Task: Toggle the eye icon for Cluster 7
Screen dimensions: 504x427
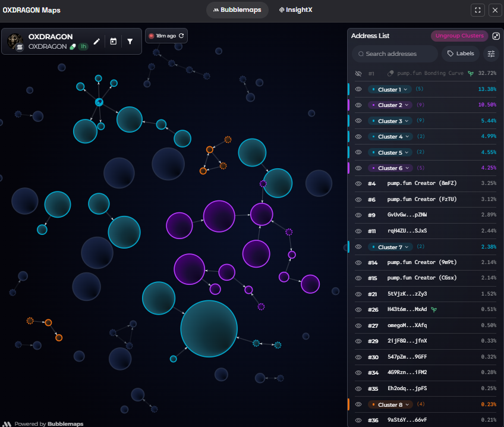Action: 358,247
